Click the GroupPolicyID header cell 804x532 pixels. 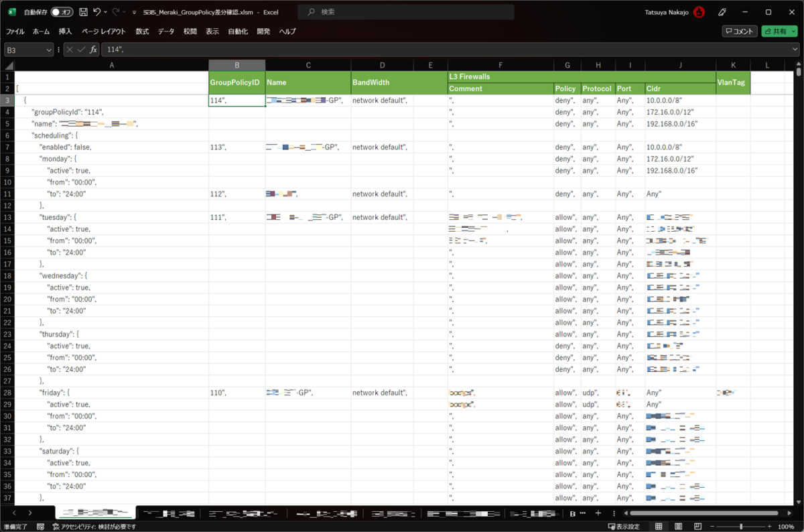click(237, 82)
